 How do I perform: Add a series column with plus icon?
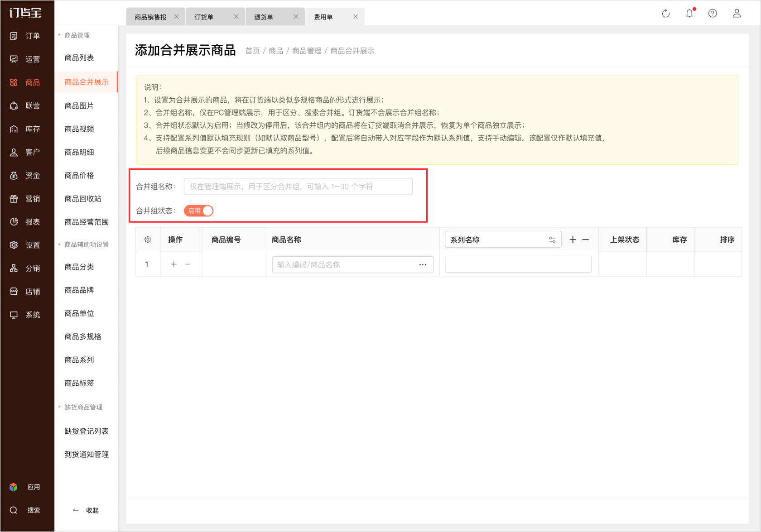(573, 240)
